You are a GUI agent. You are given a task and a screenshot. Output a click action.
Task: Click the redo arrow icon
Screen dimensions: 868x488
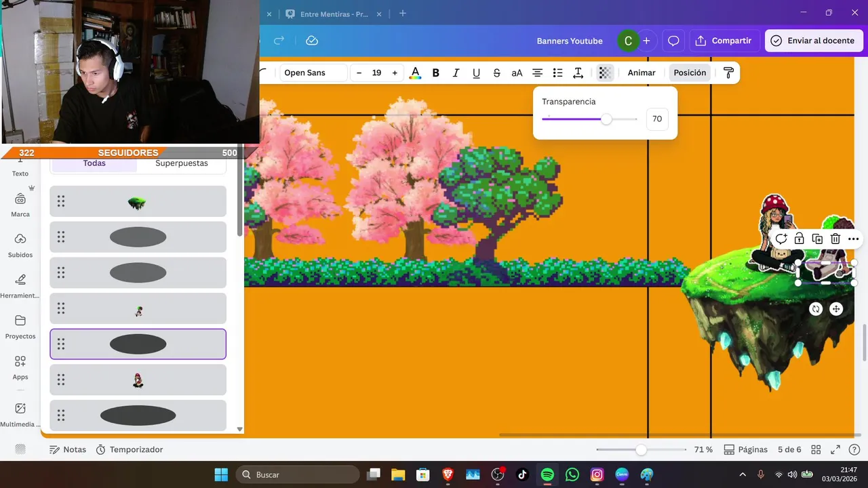click(x=279, y=41)
